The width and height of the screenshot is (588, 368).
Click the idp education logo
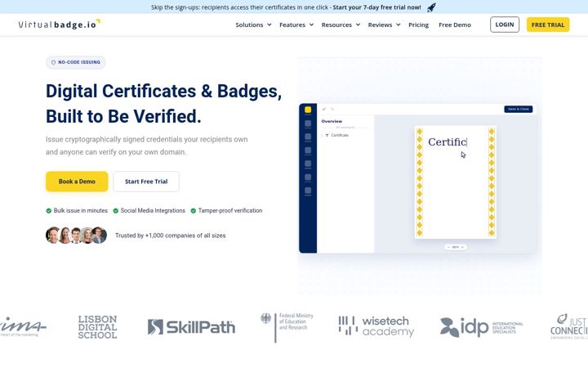482,327
